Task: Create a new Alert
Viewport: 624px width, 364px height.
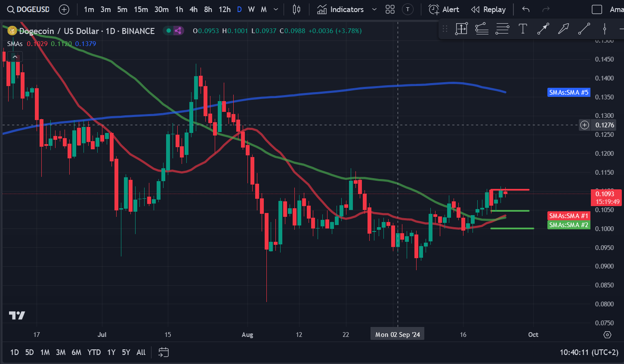Action: [444, 9]
